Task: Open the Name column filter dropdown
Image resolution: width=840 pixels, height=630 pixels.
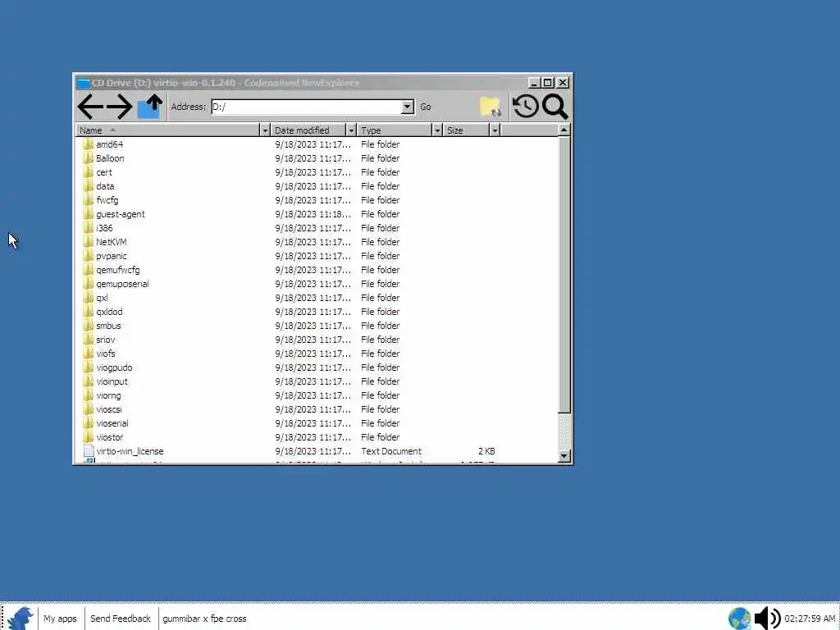Action: (x=265, y=130)
